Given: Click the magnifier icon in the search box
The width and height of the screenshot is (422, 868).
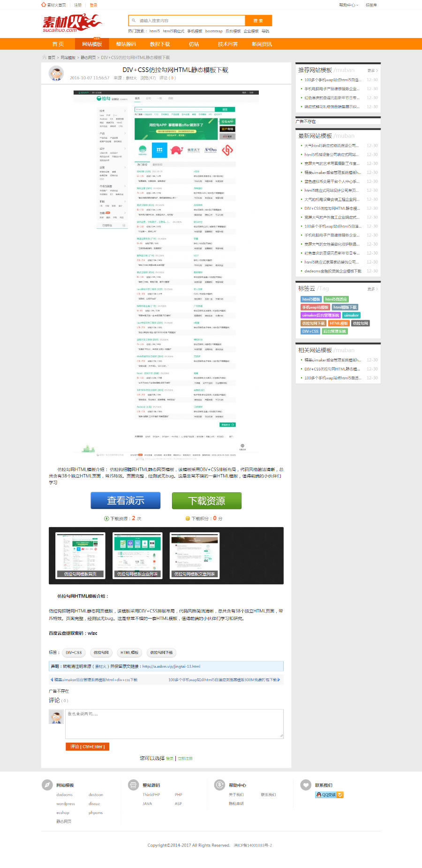Looking at the screenshot, I should tap(134, 21).
